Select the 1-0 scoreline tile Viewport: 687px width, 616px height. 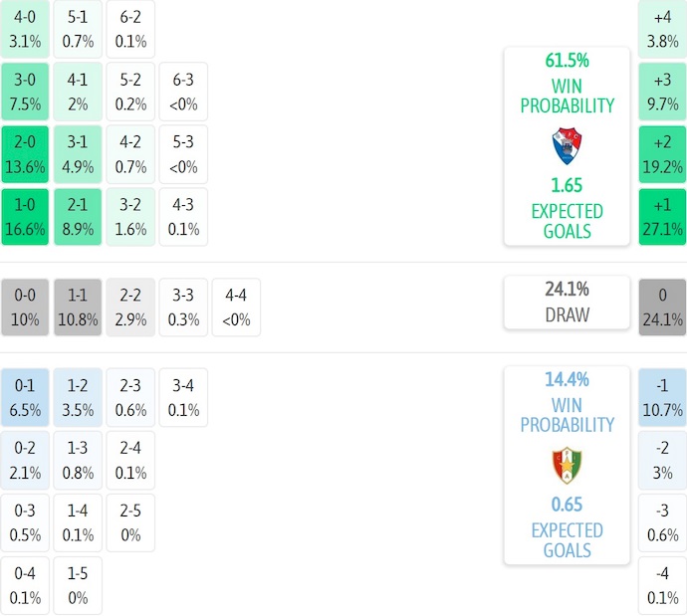coord(26,217)
